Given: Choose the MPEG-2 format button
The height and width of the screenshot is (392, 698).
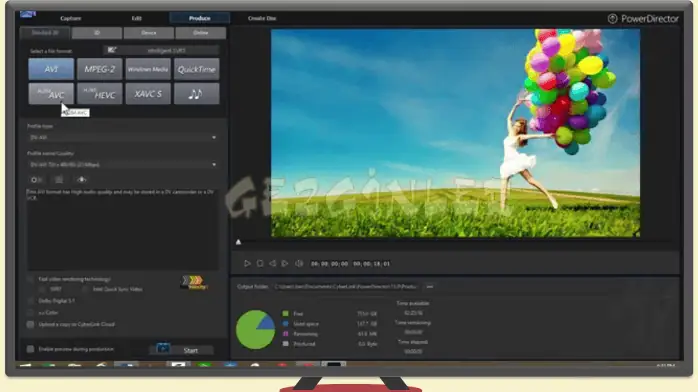Looking at the screenshot, I should [x=100, y=69].
